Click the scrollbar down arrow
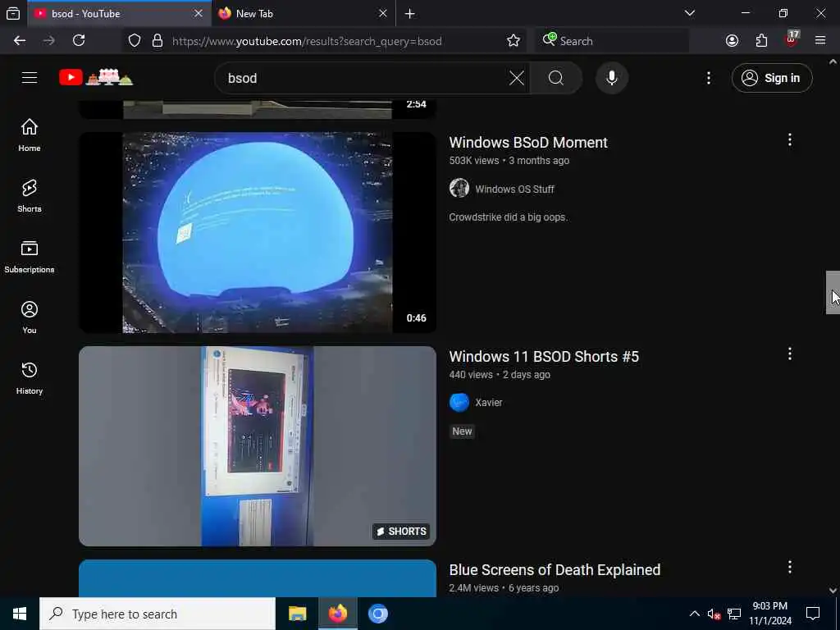Viewport: 840px width, 630px height. click(x=833, y=591)
